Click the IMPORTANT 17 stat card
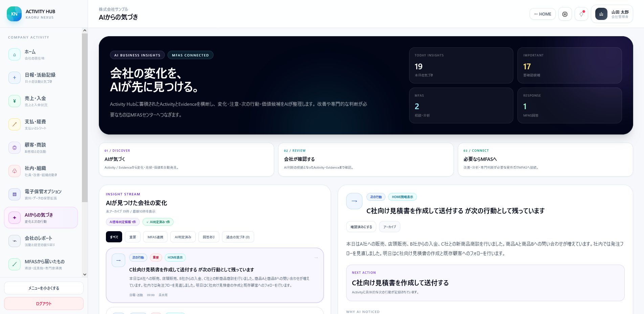The width and height of the screenshot is (644, 314). (x=570, y=65)
